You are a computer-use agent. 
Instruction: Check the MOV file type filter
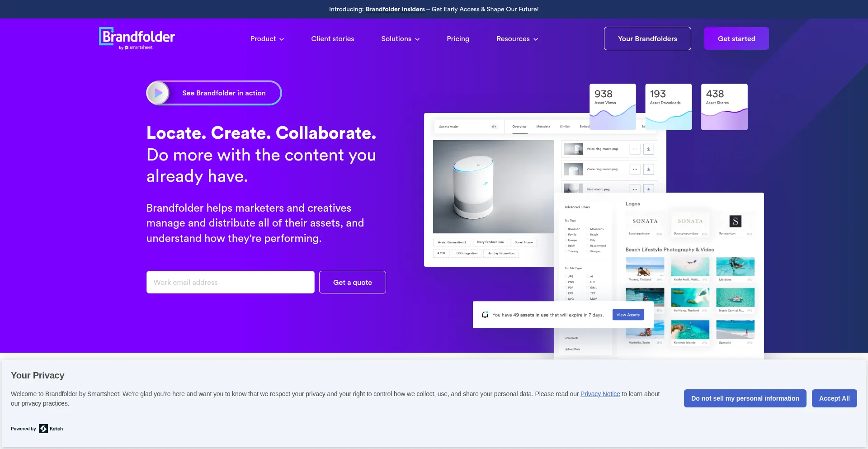(588, 299)
